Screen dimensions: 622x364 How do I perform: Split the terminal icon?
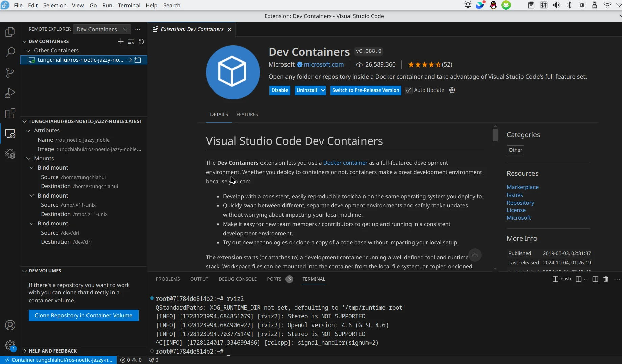tap(578, 279)
